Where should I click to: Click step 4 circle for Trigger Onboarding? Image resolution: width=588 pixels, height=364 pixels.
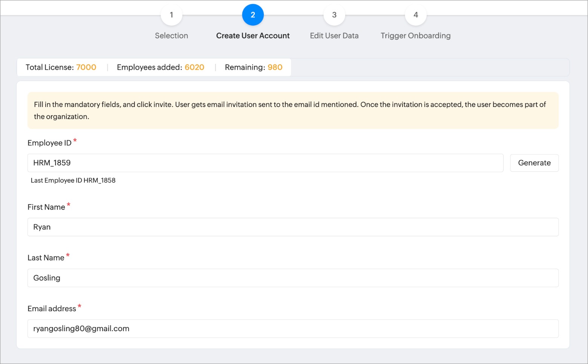416,15
